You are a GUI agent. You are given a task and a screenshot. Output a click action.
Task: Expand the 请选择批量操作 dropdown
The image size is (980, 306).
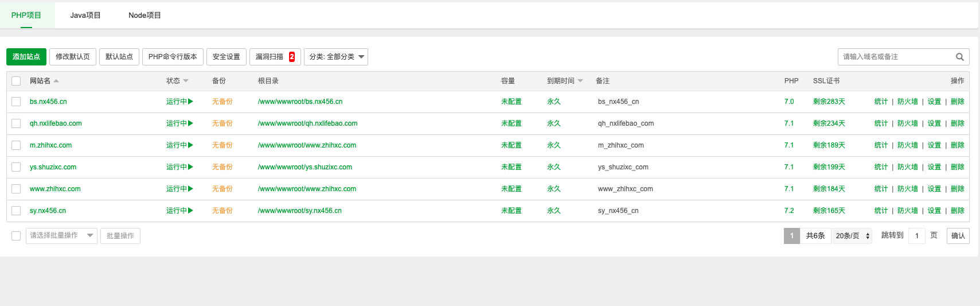coord(61,235)
